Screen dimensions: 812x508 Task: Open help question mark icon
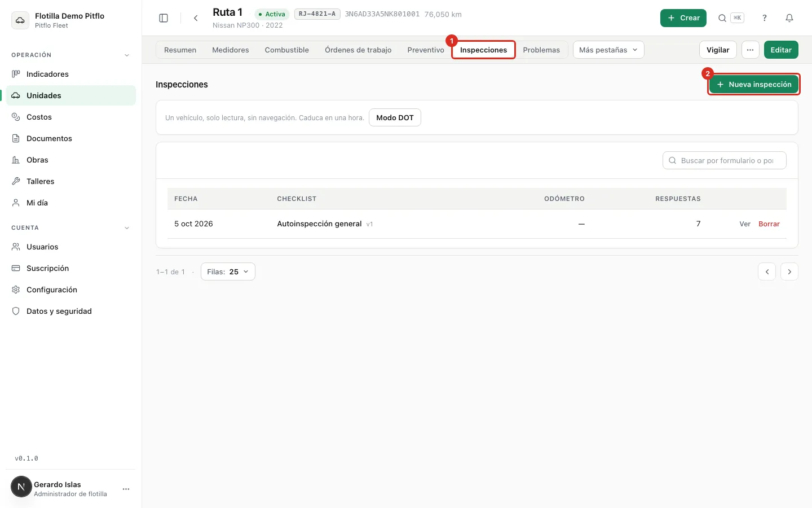[765, 18]
